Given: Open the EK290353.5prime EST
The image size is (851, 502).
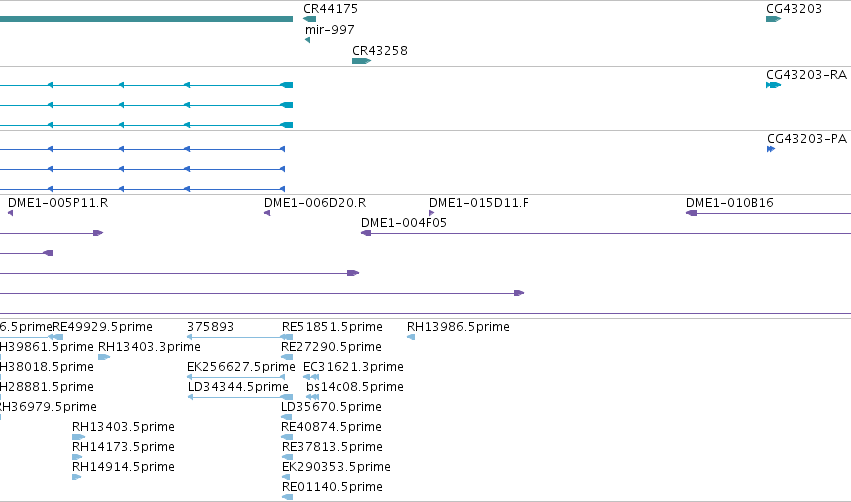Looking at the screenshot, I should [x=286, y=477].
